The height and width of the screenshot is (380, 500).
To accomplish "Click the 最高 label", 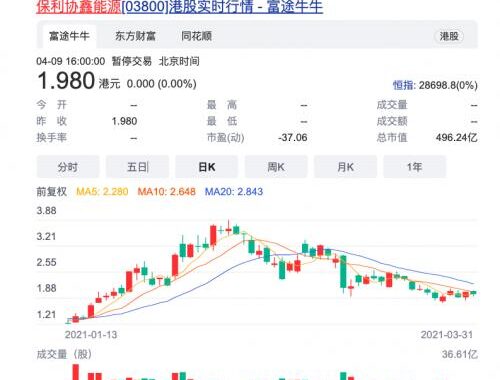I will (222, 105).
